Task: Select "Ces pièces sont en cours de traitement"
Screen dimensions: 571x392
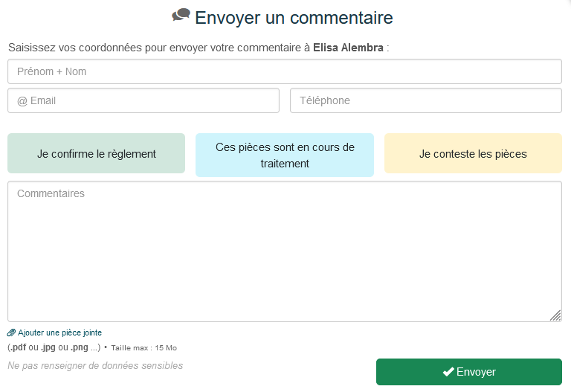Action: pyautogui.click(x=285, y=155)
